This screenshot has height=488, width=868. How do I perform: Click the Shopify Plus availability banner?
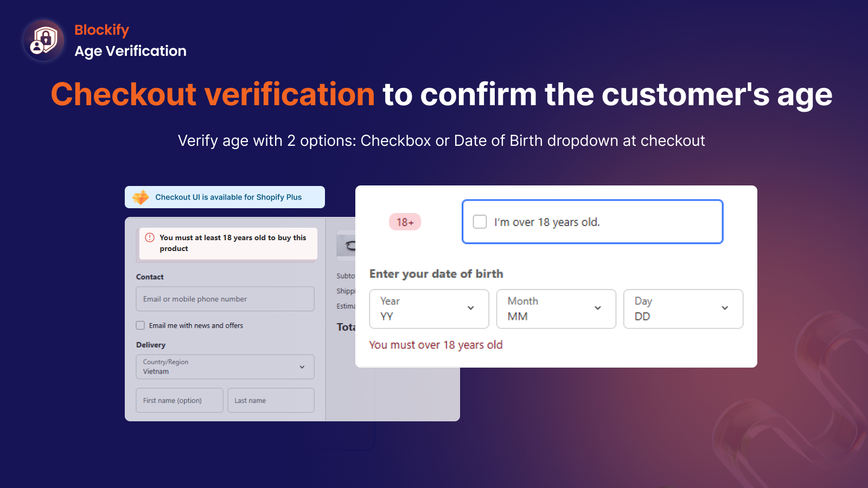(x=224, y=197)
